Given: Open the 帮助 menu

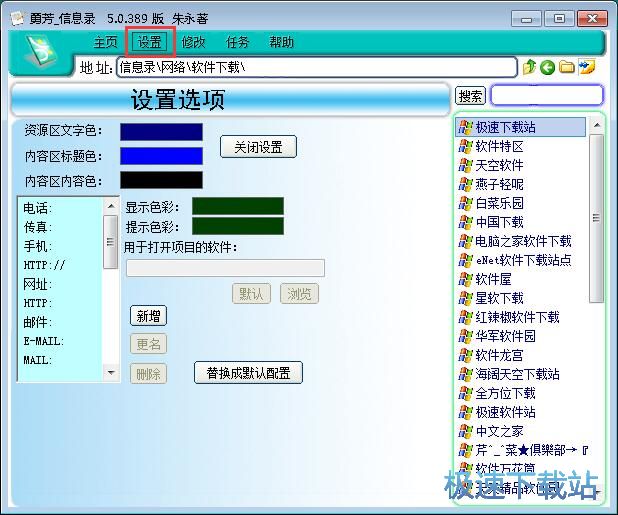Looking at the screenshot, I should pyautogui.click(x=281, y=42).
